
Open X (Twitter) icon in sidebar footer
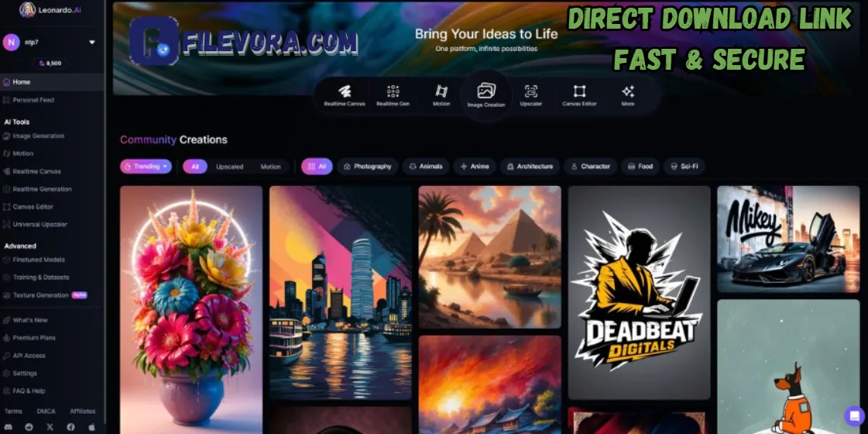50,427
